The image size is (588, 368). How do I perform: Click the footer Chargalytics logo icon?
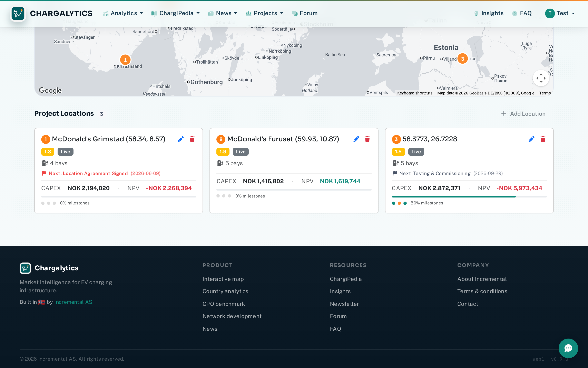coord(25,268)
